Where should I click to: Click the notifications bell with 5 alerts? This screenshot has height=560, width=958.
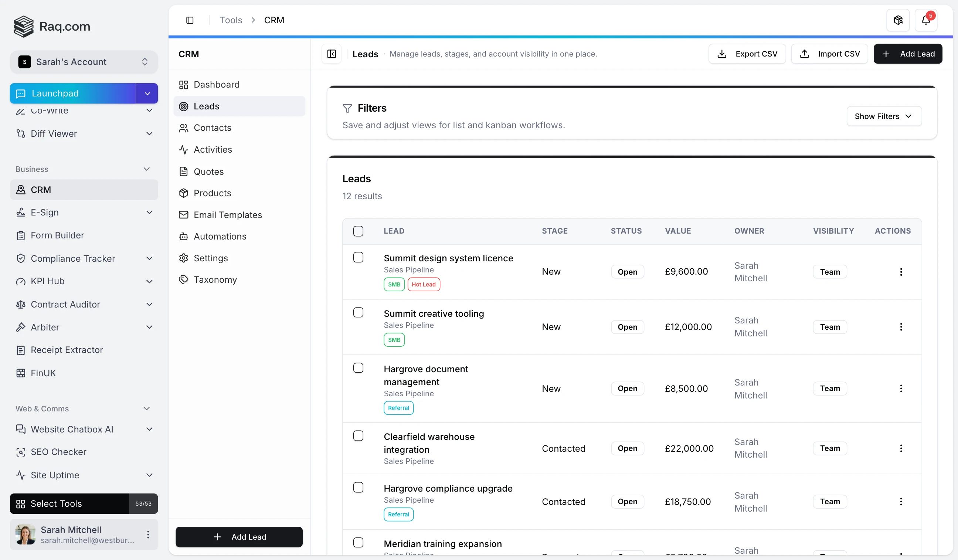point(926,20)
